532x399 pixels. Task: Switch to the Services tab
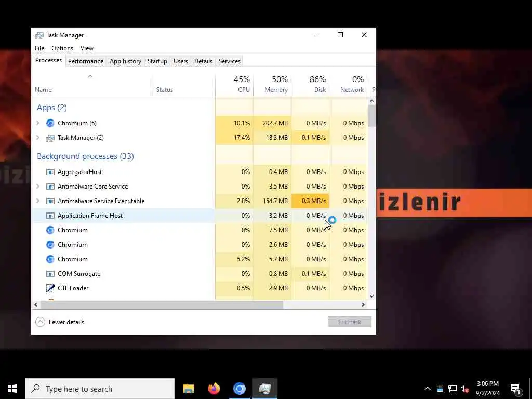[x=230, y=61]
